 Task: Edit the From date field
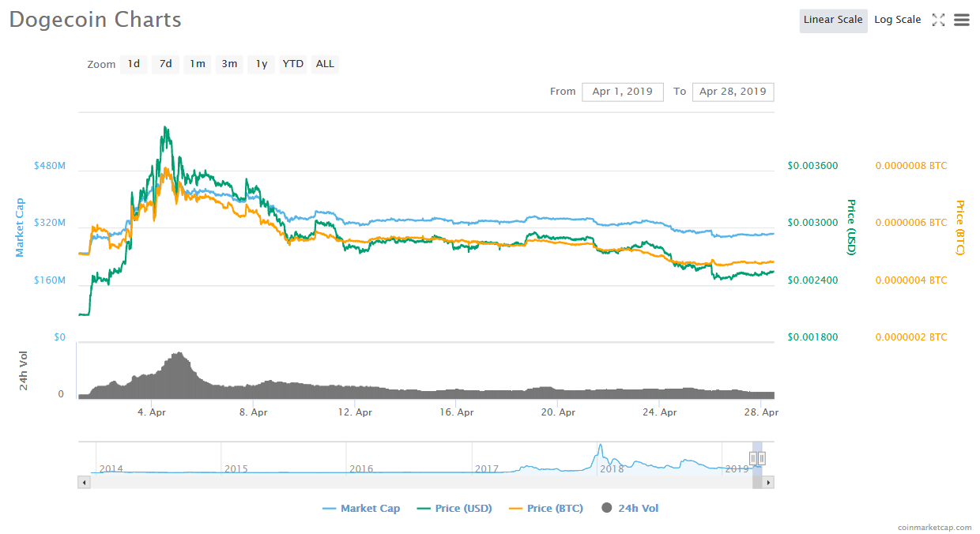click(623, 92)
